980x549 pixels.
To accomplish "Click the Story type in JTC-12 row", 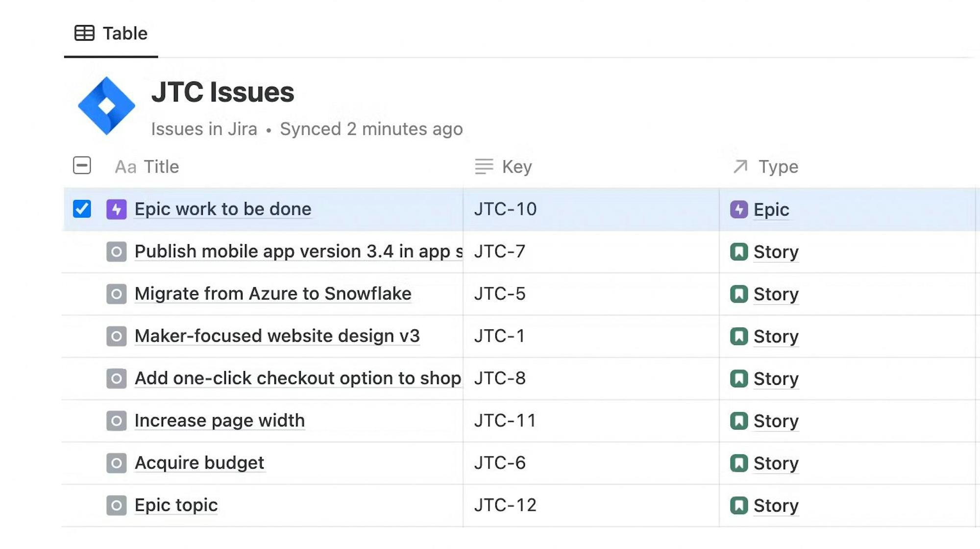I will tap(776, 505).
